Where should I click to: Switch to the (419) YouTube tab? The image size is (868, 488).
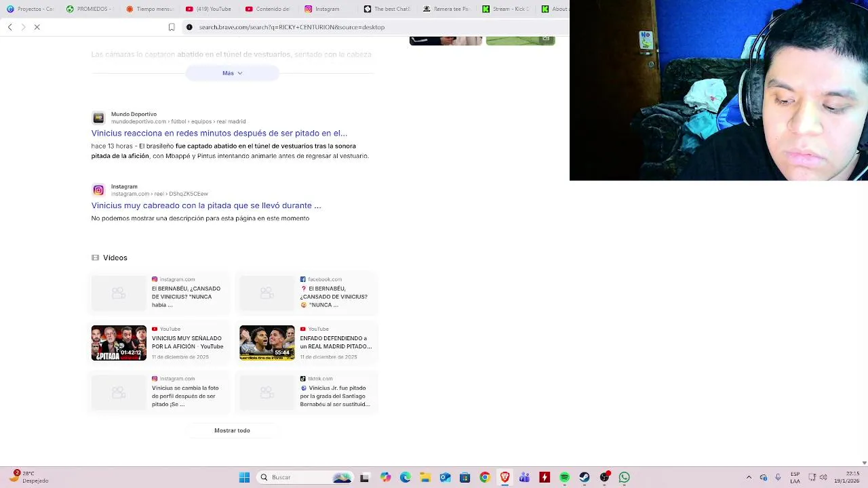pyautogui.click(x=209, y=9)
